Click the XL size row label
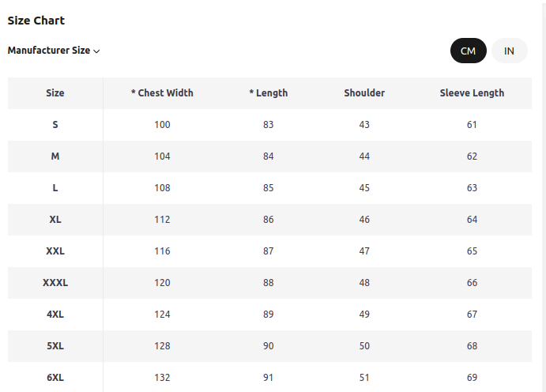The height and width of the screenshot is (392, 546). [x=55, y=220]
